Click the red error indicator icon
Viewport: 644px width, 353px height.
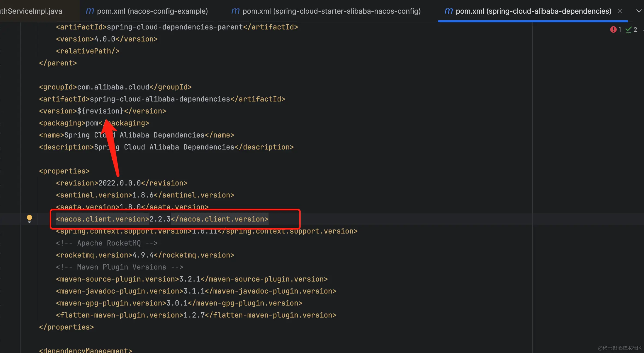tap(613, 29)
